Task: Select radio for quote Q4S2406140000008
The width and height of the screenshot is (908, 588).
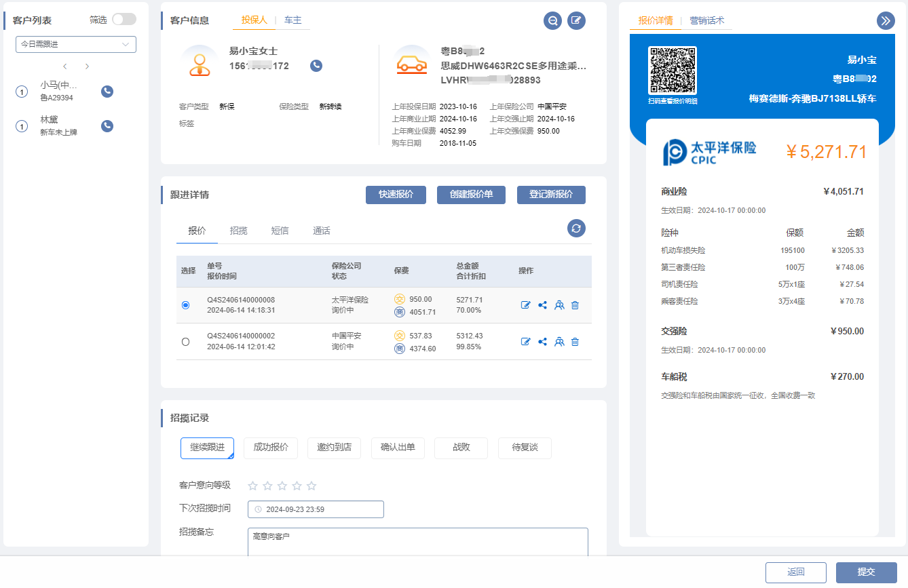Action: pos(185,305)
